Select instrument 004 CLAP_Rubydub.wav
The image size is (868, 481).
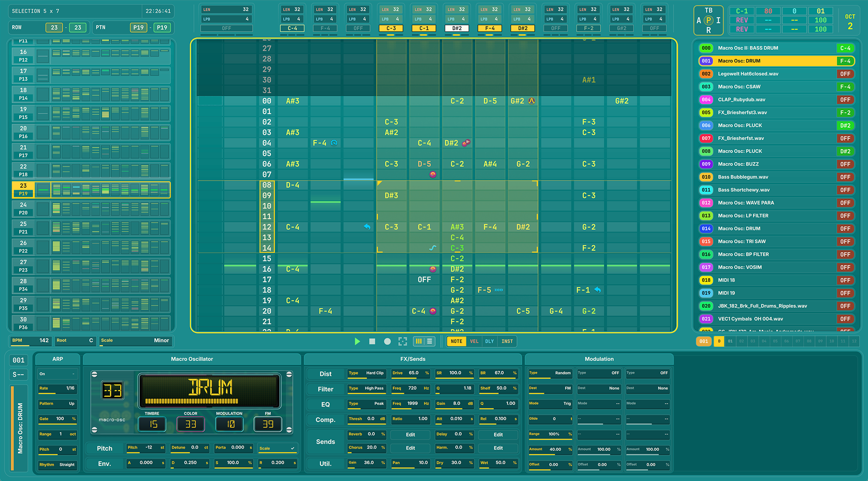pyautogui.click(x=776, y=99)
